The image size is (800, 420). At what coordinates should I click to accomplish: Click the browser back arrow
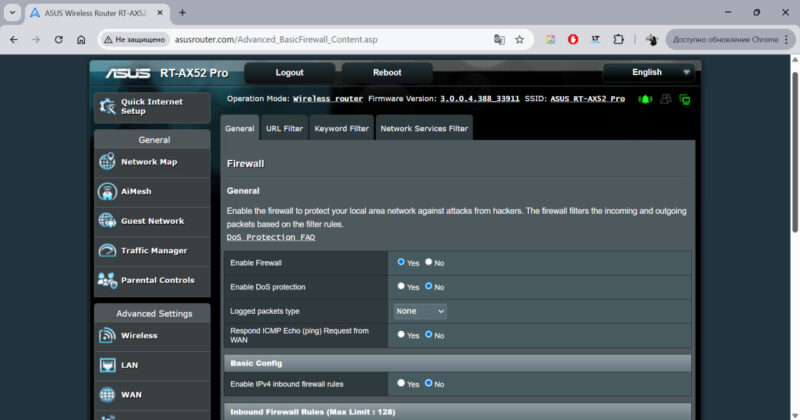click(x=14, y=39)
